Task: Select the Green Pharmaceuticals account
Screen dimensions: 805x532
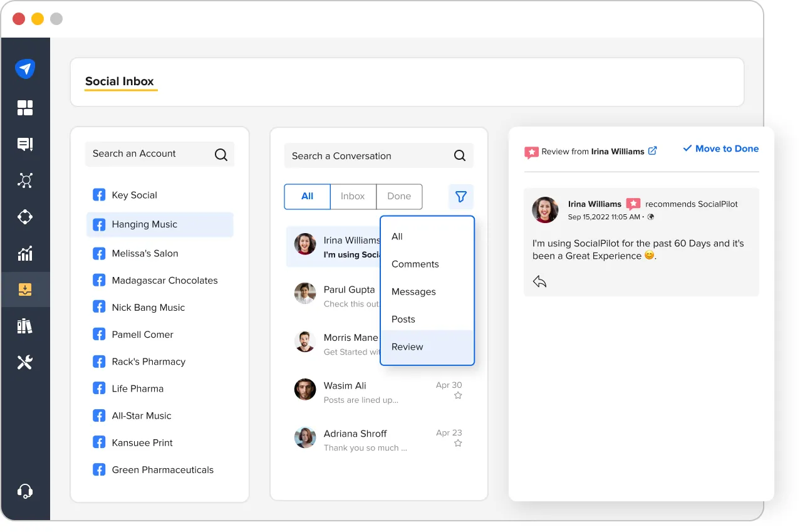Action: [x=160, y=469]
